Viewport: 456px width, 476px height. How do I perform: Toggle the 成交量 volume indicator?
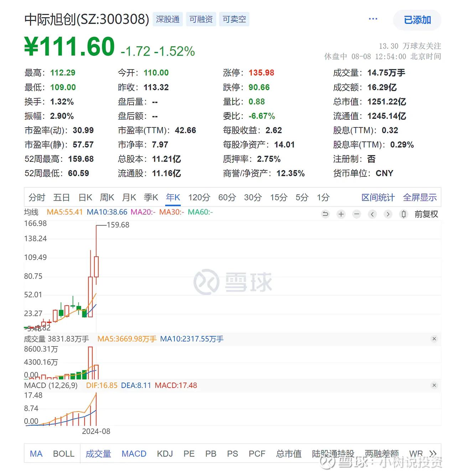tap(98, 454)
